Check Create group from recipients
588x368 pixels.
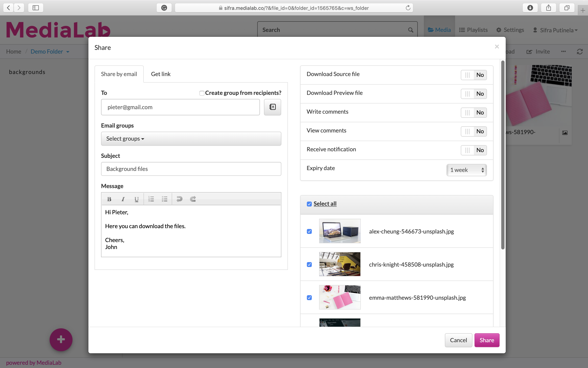pyautogui.click(x=202, y=93)
